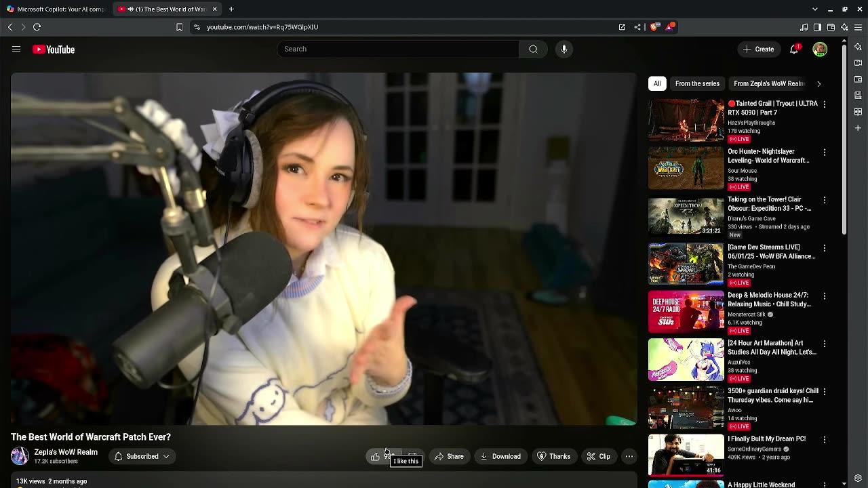
Task: Open account avatar menu
Action: click(x=820, y=49)
